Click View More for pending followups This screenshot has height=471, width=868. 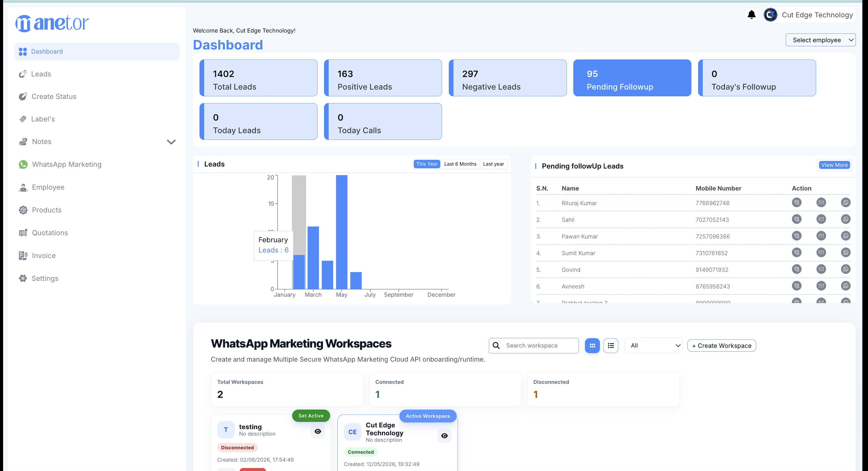pyautogui.click(x=834, y=165)
